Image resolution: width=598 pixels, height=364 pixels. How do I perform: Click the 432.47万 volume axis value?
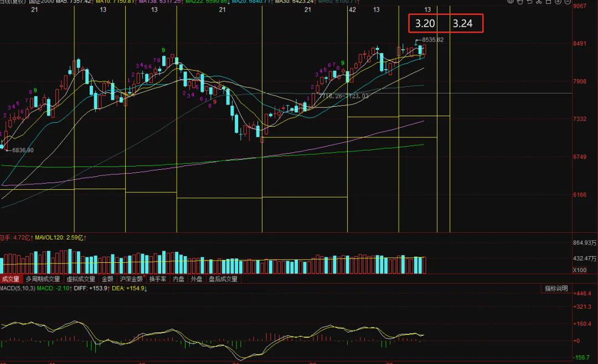coord(585,258)
